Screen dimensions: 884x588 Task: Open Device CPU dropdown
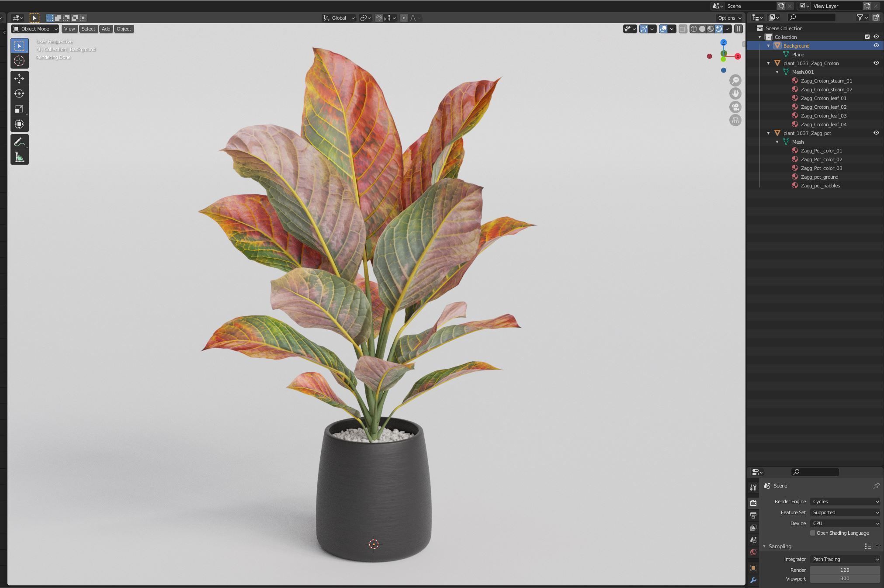point(845,523)
